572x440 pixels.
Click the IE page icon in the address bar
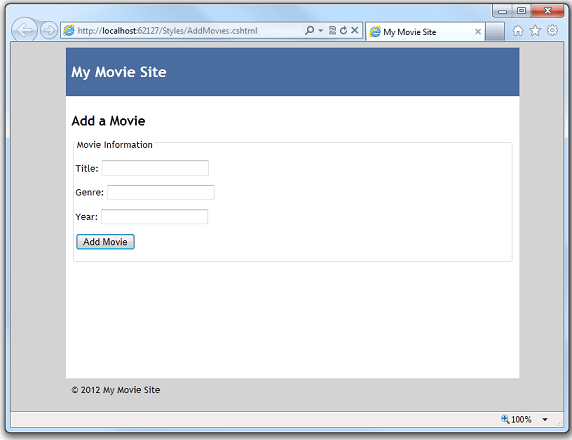point(69,31)
